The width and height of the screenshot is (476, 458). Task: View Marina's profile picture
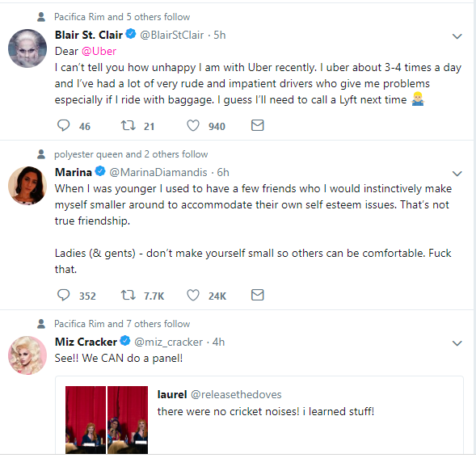click(27, 186)
